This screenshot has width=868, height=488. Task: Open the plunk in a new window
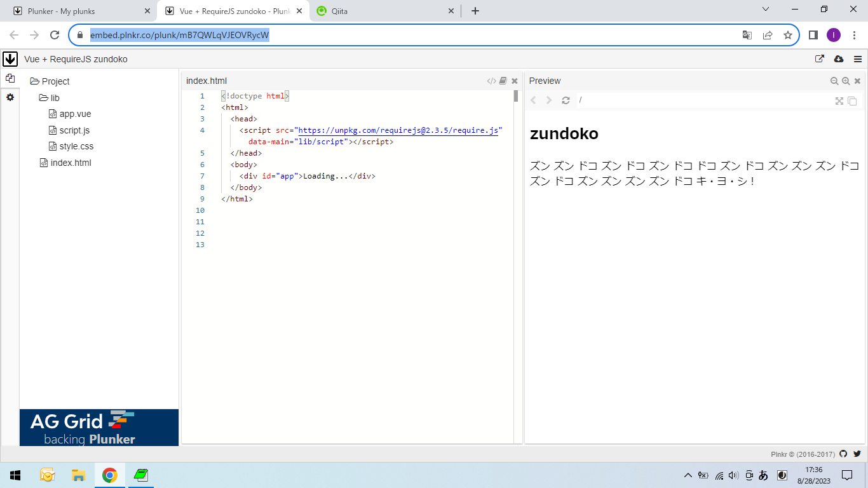pyautogui.click(x=820, y=59)
